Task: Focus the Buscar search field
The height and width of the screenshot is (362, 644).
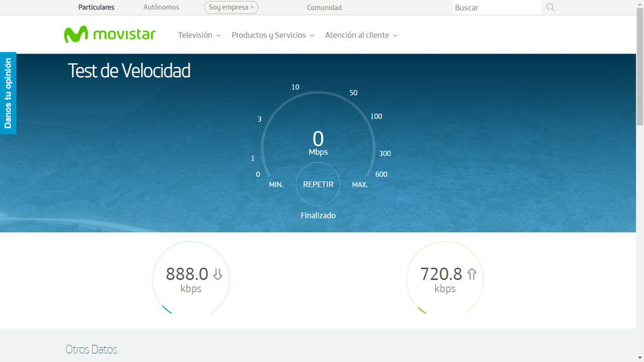Action: point(495,8)
